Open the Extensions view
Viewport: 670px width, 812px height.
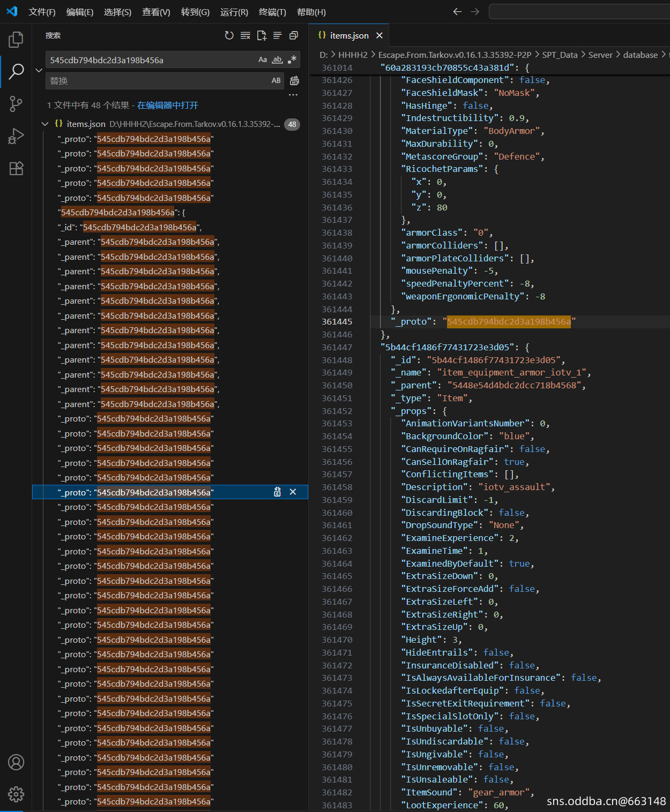click(x=16, y=169)
